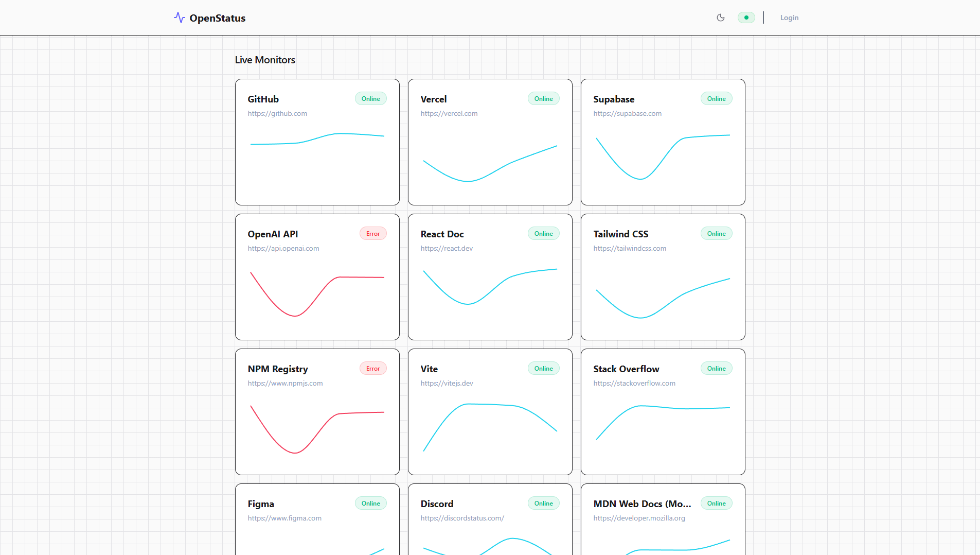This screenshot has height=555, width=980.
Task: Open the Stack Overflow monitor title
Action: click(626, 369)
